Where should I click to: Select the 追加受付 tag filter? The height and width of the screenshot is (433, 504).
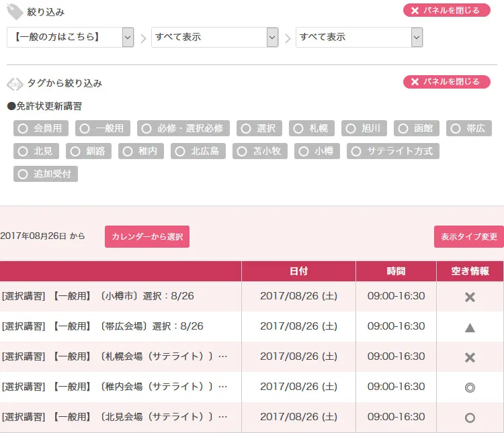[46, 174]
